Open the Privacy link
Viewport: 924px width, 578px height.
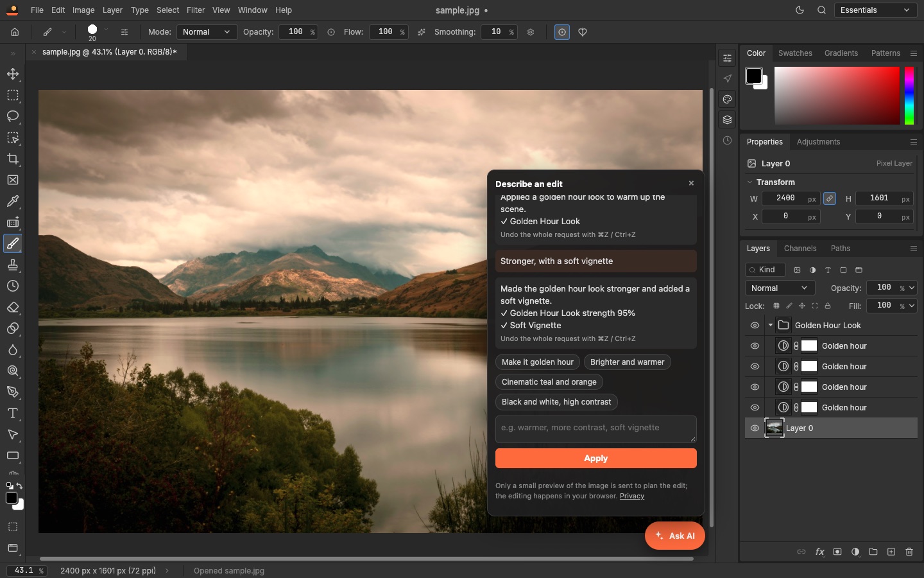[x=632, y=496]
